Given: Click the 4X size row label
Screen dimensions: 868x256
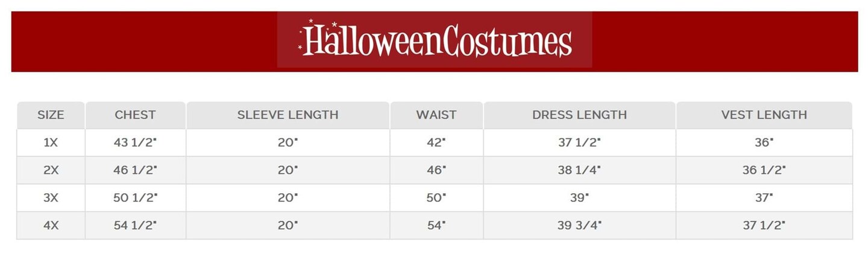Looking at the screenshot, I should (51, 225).
